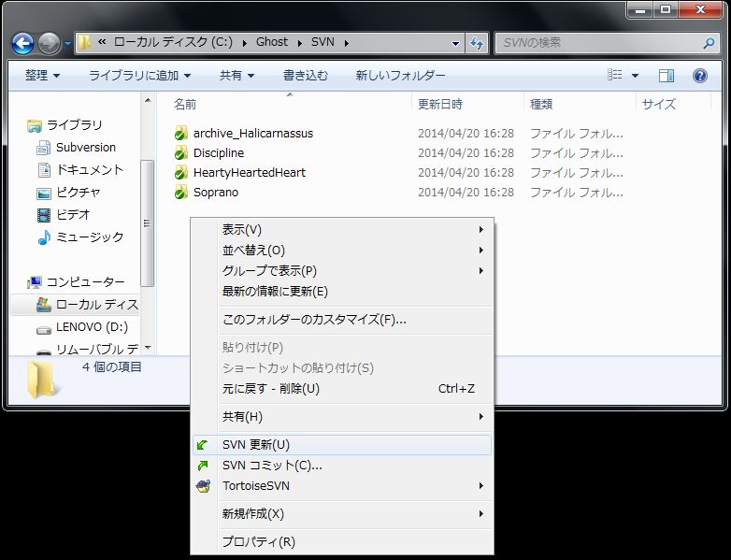Click the Soprano folder name
This screenshot has height=560, width=731.
point(216,192)
